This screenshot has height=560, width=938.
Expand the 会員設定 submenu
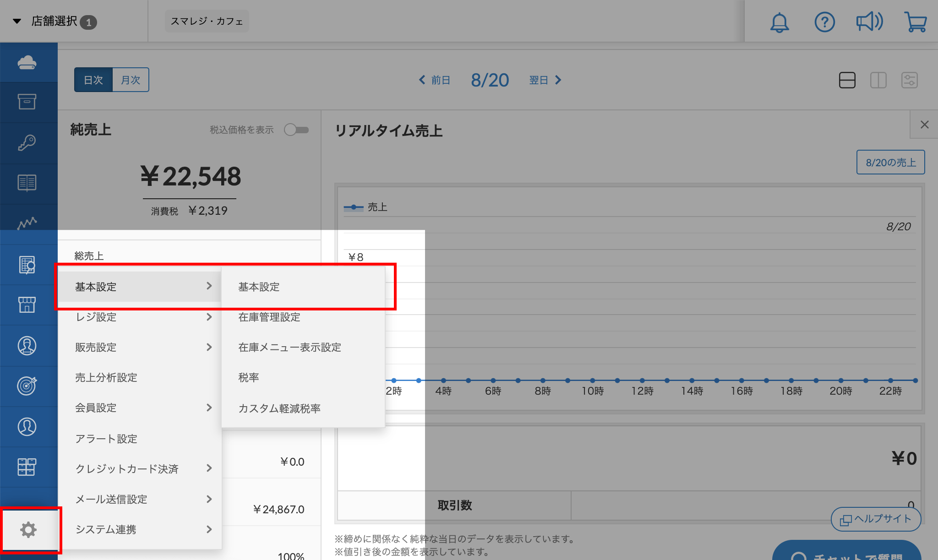tap(140, 408)
